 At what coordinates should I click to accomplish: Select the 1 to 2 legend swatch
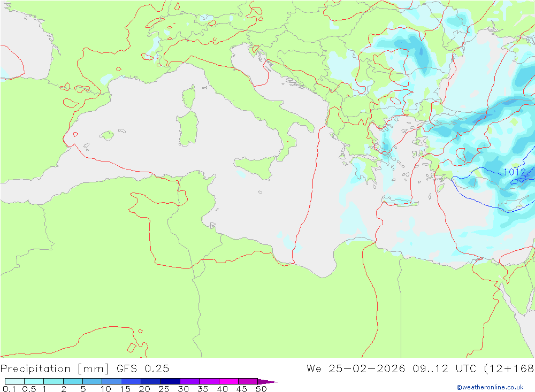click(53, 381)
